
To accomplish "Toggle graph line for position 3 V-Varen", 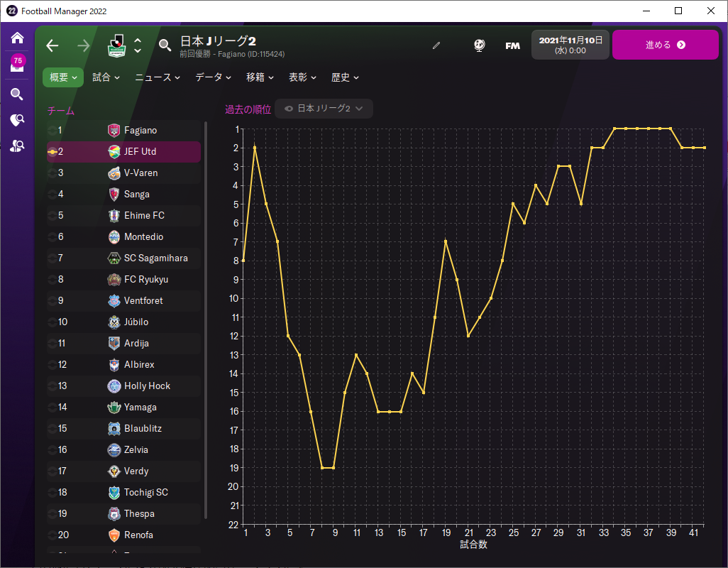I will (x=53, y=173).
